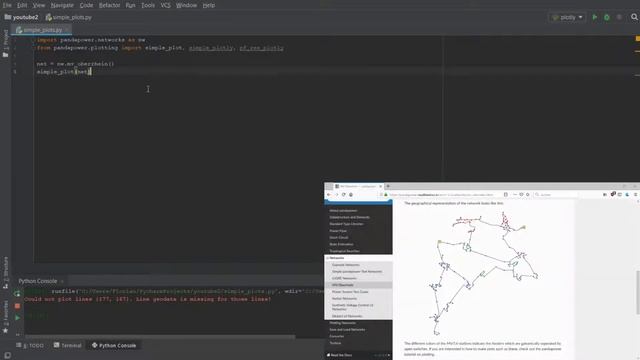Open the Project tool window sidebar button
This screenshot has width=640, height=360.
pyautogui.click(x=5, y=43)
